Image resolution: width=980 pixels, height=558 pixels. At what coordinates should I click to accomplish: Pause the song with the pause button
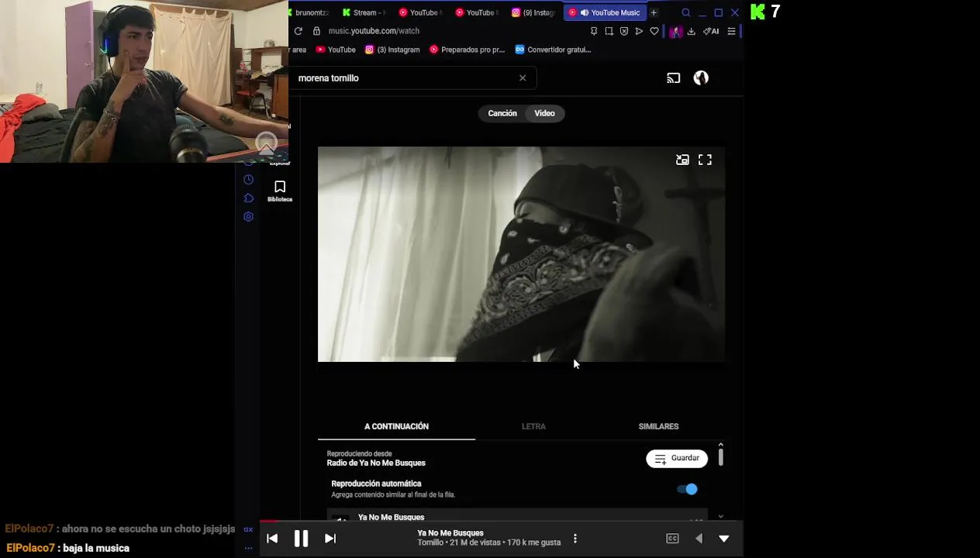coord(301,539)
